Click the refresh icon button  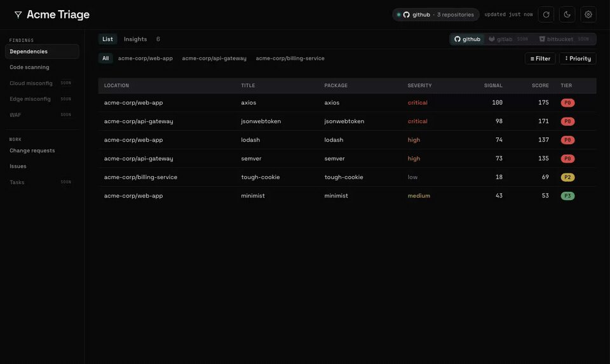(546, 15)
